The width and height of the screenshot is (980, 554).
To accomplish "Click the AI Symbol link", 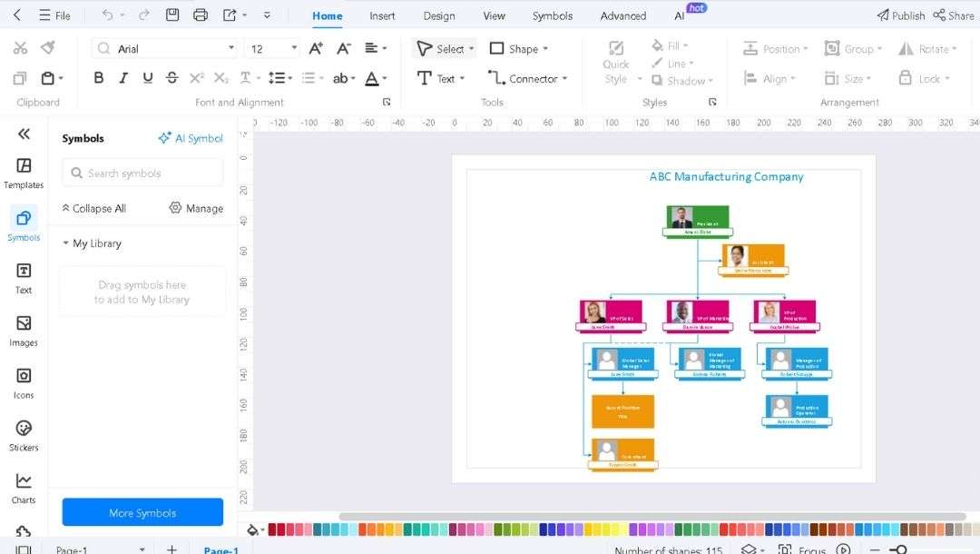I will [x=191, y=138].
